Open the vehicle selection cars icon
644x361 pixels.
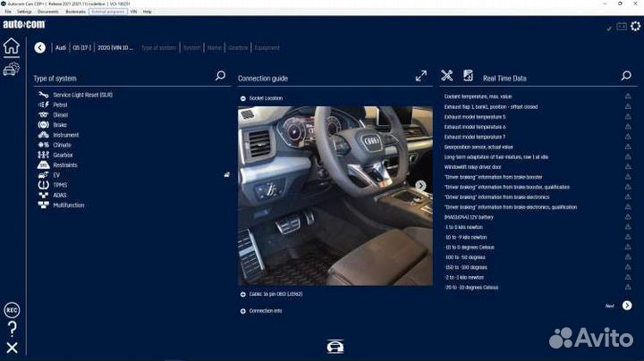(11, 69)
